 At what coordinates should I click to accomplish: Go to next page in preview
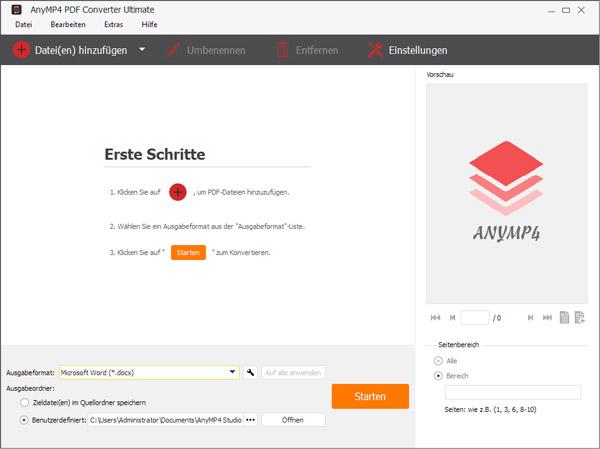click(530, 318)
